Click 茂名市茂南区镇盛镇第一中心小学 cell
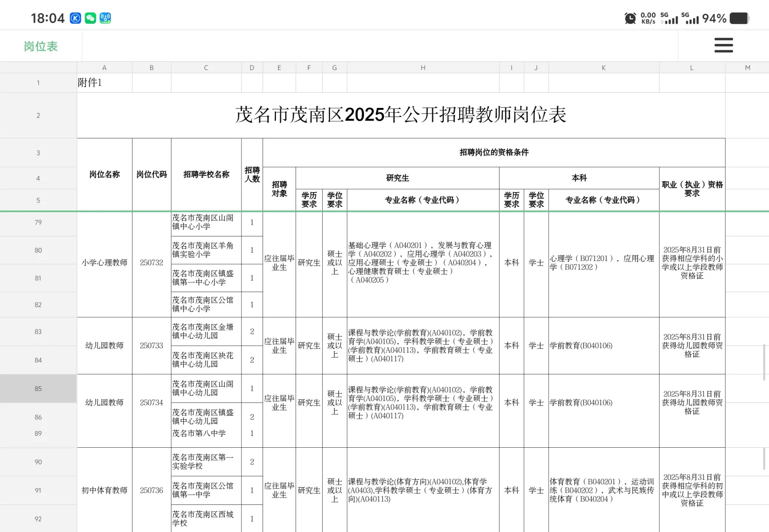769x532 pixels. point(206,278)
